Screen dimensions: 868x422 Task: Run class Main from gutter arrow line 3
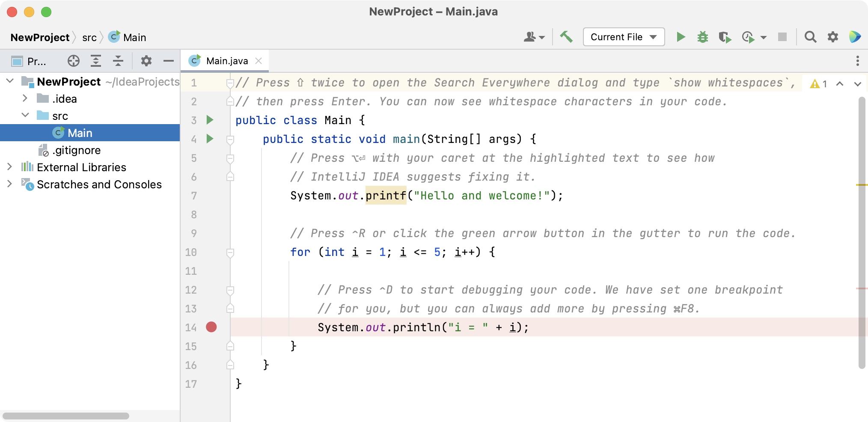coord(210,120)
